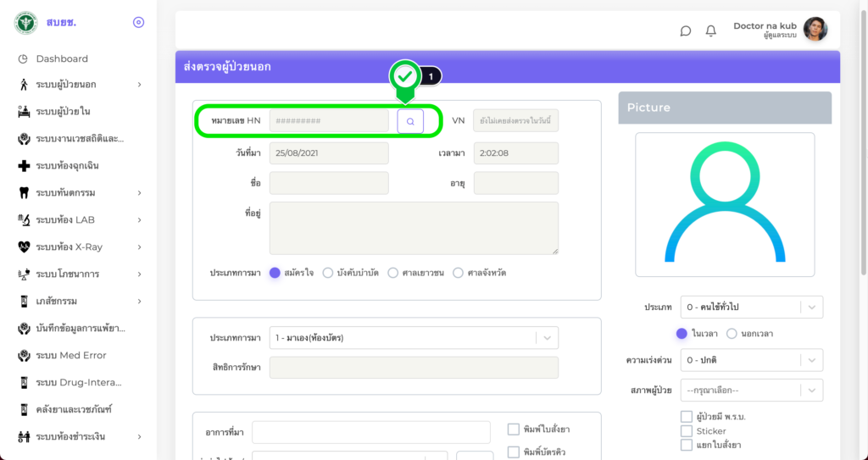Open the คลังยาและเวชภัณฑ์ menu item
868x460 pixels.
click(75, 409)
